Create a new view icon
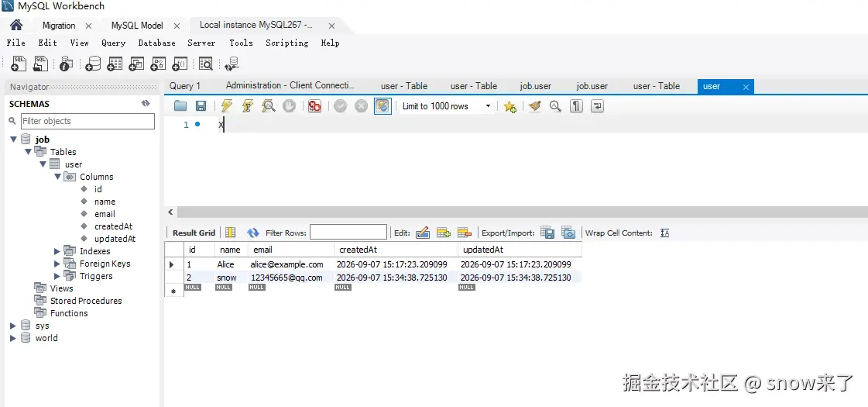The image size is (868, 407). point(136,64)
